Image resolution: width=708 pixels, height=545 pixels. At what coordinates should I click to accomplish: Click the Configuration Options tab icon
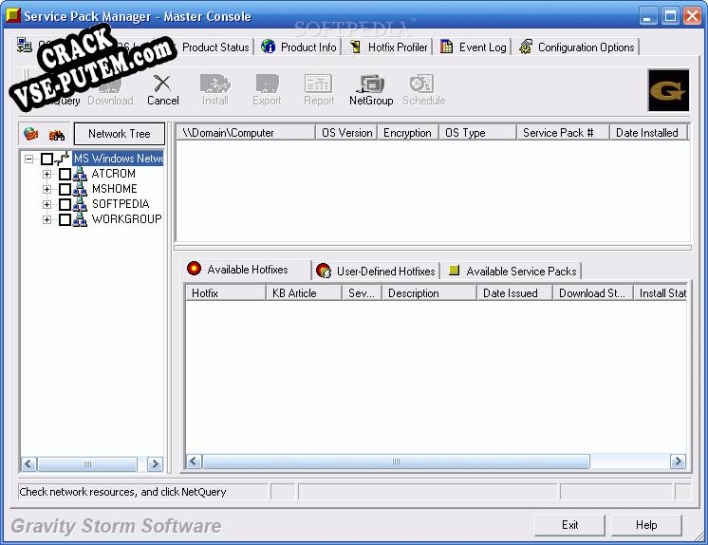click(526, 47)
